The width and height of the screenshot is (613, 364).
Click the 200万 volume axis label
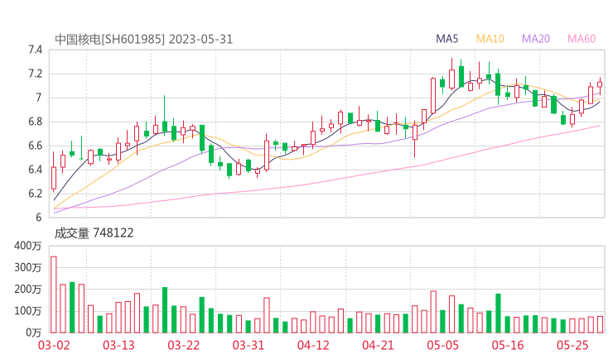[27, 290]
